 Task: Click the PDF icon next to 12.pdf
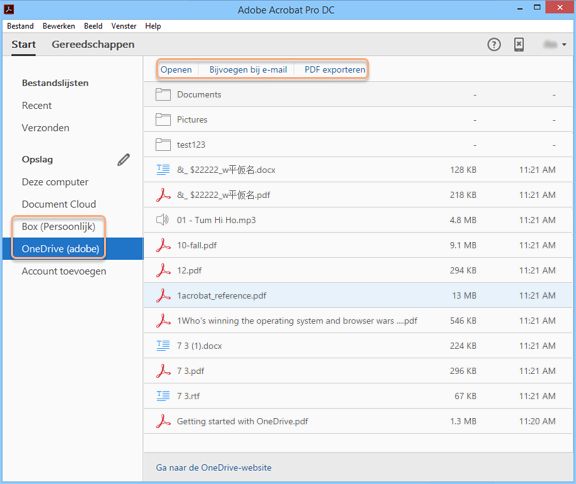click(163, 270)
